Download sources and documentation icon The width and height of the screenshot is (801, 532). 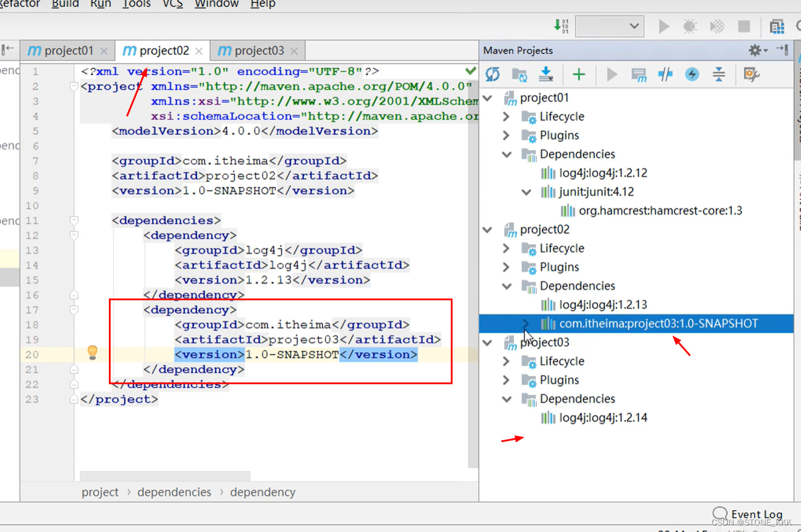pos(546,74)
